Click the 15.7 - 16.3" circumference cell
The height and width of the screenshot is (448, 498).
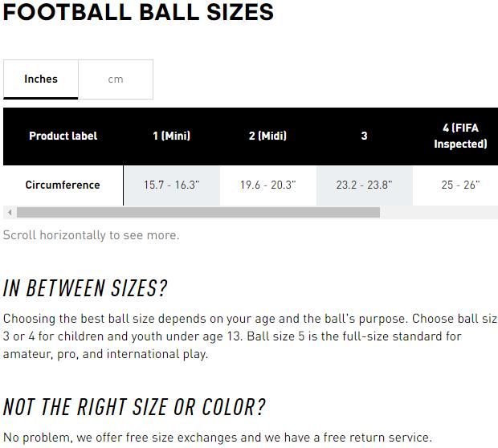click(171, 185)
